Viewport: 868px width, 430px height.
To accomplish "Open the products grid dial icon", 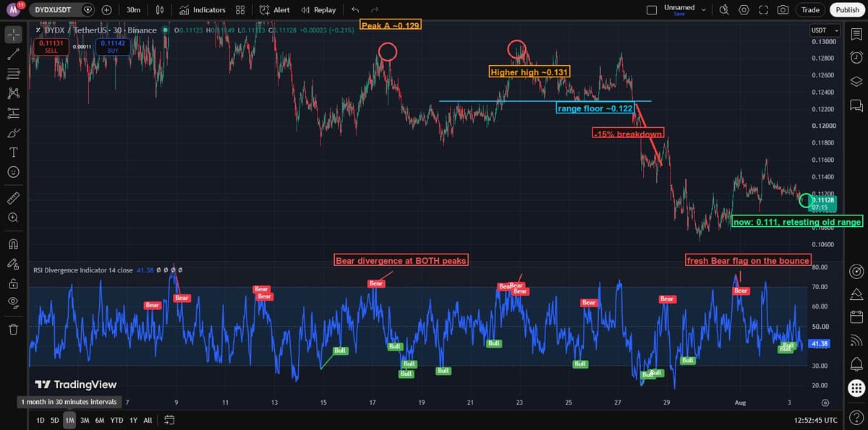I will tap(856, 388).
